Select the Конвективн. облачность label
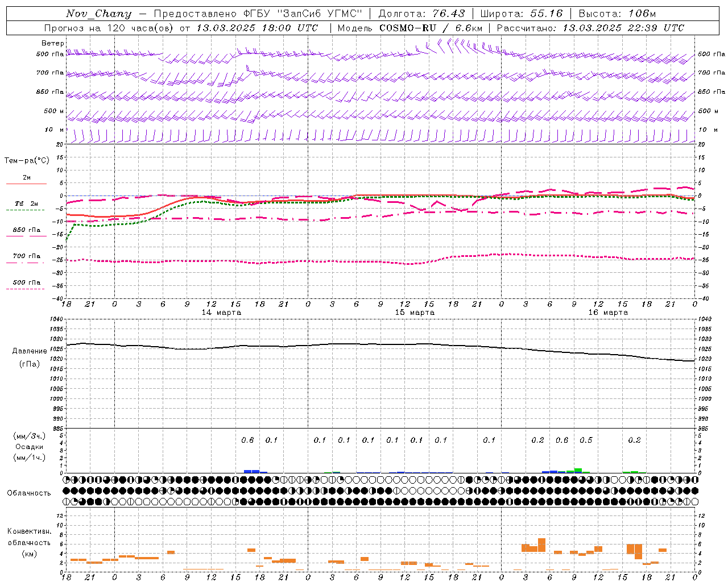This screenshot has width=728, height=582. 29,537
